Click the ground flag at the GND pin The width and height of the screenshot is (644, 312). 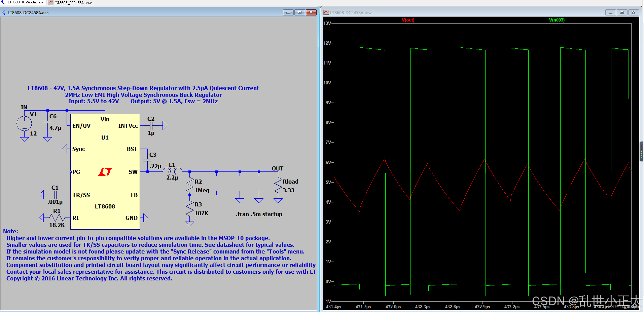146,218
